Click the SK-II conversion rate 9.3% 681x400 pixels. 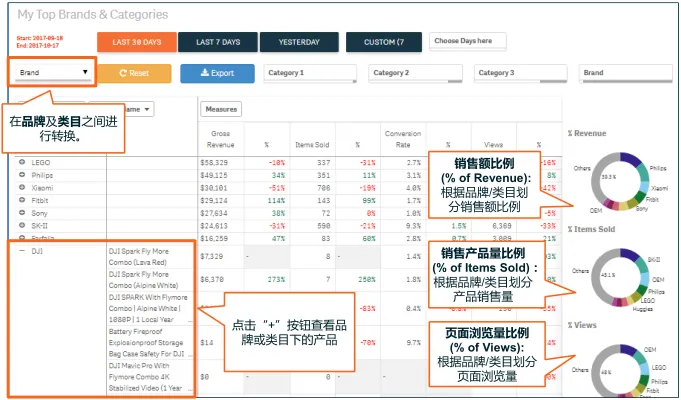(x=413, y=226)
